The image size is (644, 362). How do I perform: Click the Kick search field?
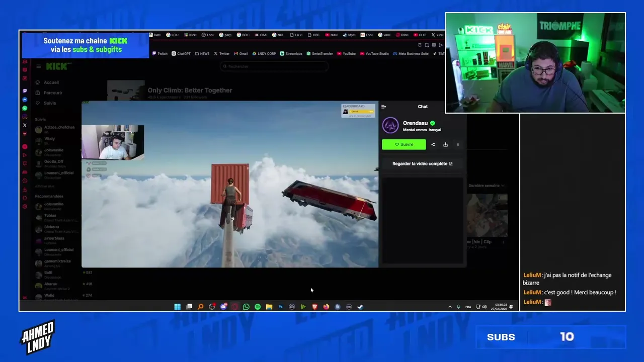tap(274, 66)
